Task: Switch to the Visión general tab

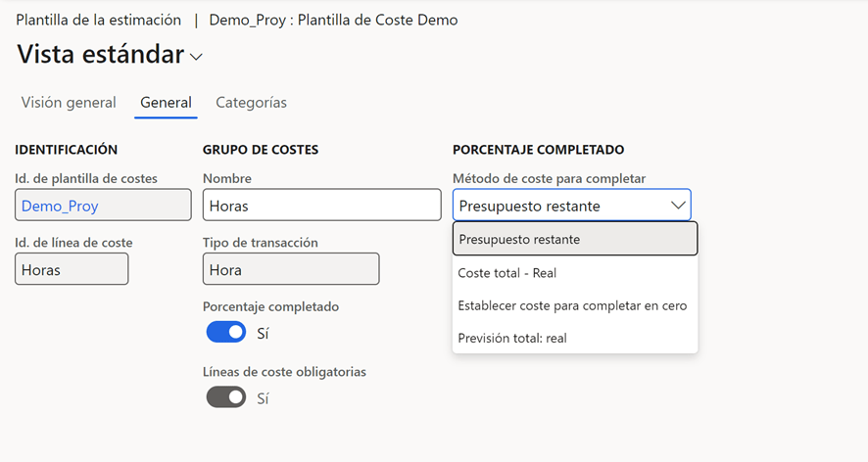Action: [x=69, y=102]
